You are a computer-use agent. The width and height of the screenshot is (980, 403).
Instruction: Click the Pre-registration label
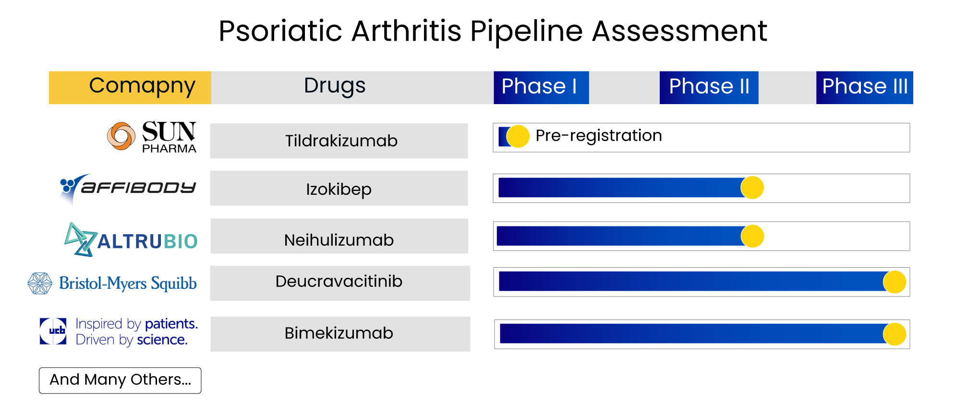tap(598, 136)
